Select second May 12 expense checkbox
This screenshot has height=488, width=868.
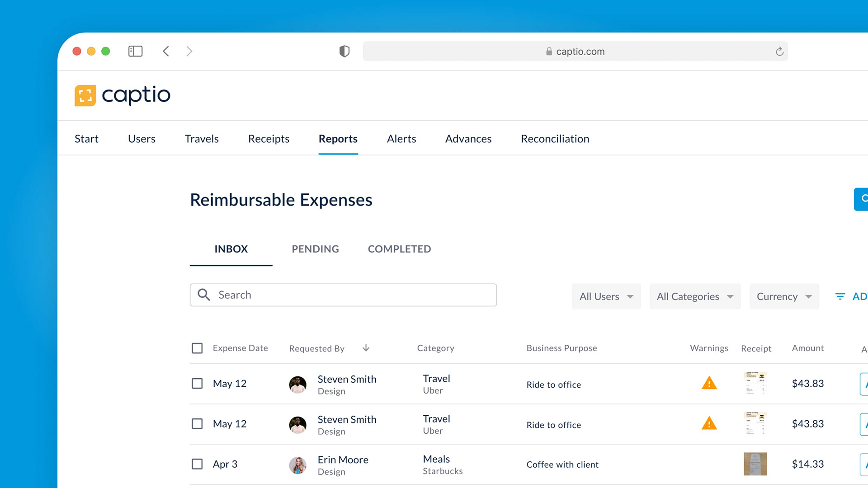point(197,423)
